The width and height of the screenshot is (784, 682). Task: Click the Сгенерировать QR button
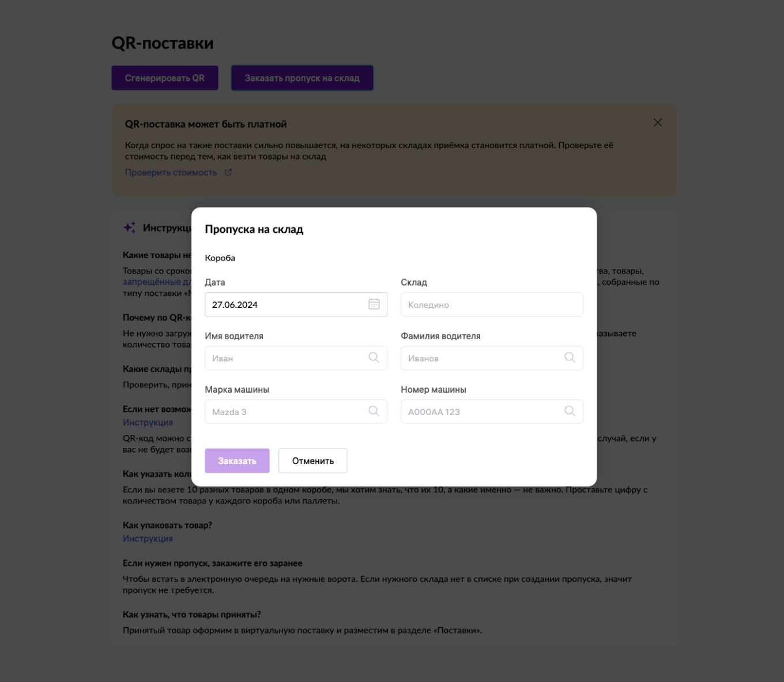pos(164,78)
